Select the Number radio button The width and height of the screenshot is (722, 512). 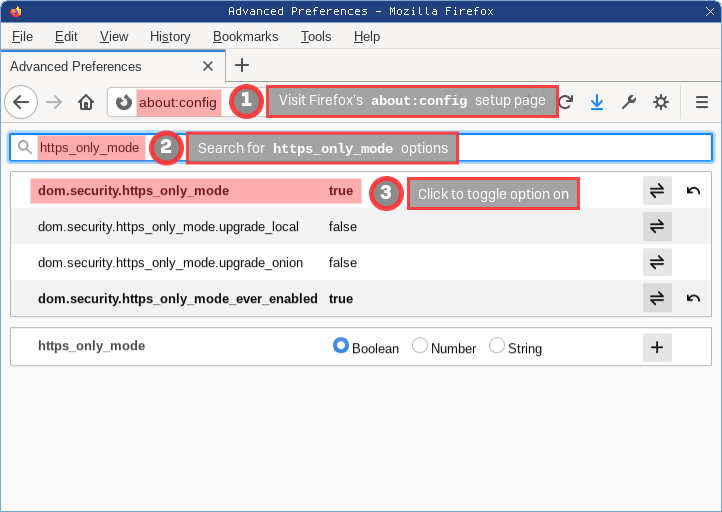pyautogui.click(x=419, y=345)
